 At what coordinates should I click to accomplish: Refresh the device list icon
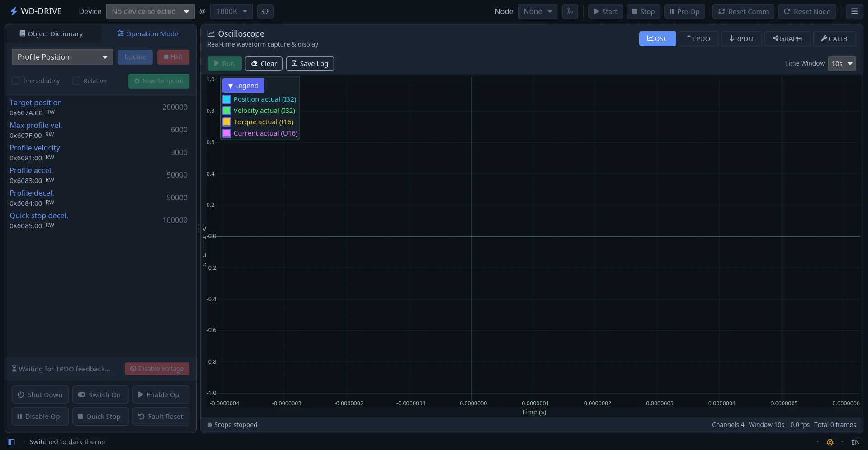pyautogui.click(x=265, y=11)
